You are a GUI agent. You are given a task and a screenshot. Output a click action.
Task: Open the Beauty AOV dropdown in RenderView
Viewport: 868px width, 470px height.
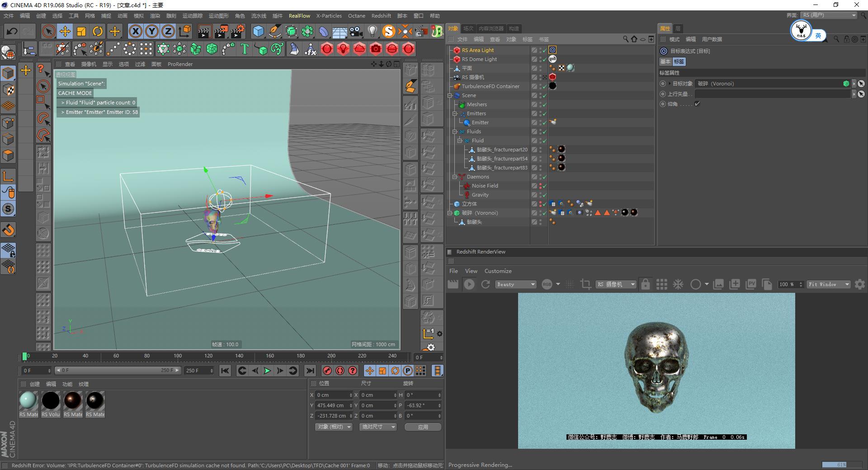point(515,284)
